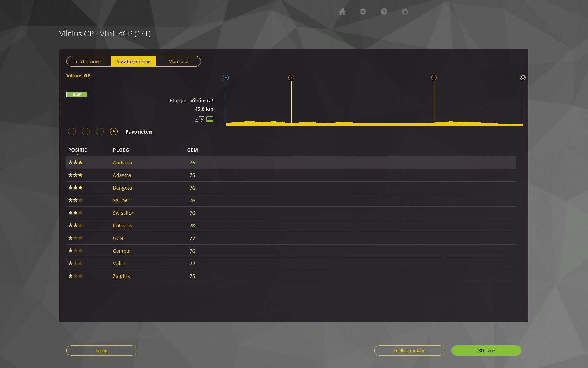Open the help question mark icon
This screenshot has height=368, width=588.
tap(384, 12)
